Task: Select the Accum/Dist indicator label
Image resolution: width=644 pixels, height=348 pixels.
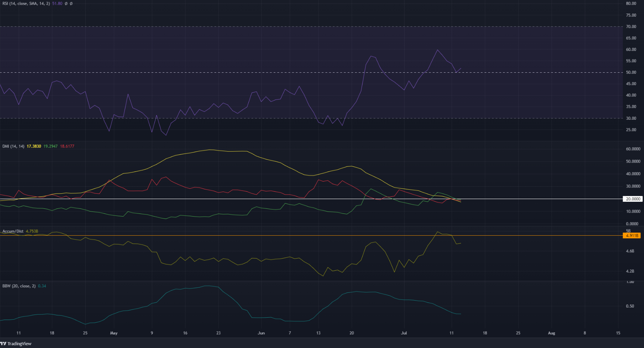Action: [13, 231]
